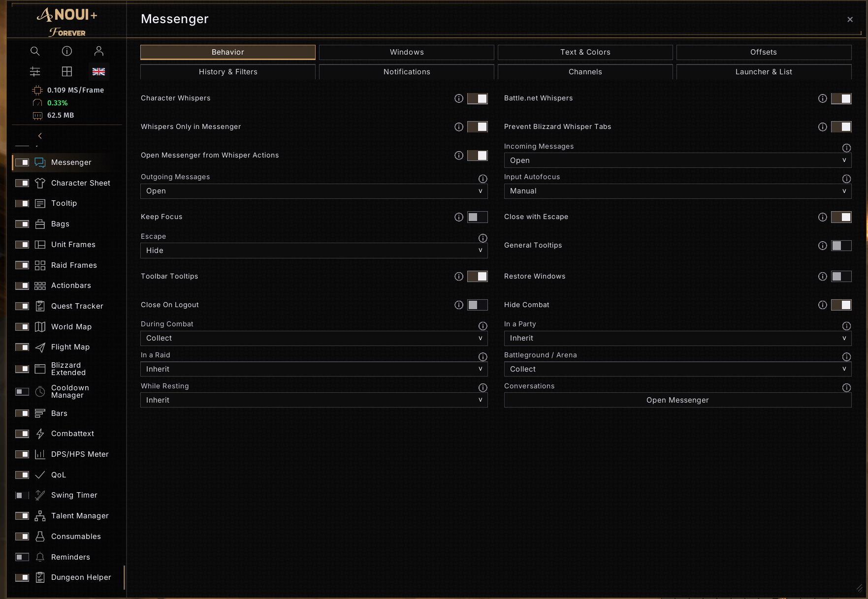This screenshot has width=868, height=599.
Task: Open the info circle icon in sidebar header
Action: [67, 51]
